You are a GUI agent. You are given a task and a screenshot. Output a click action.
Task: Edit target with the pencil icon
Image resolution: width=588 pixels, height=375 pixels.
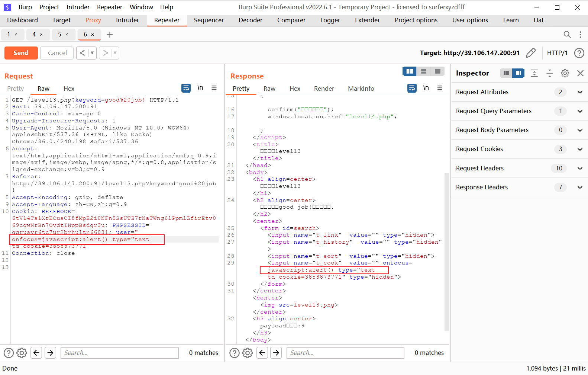click(x=531, y=53)
